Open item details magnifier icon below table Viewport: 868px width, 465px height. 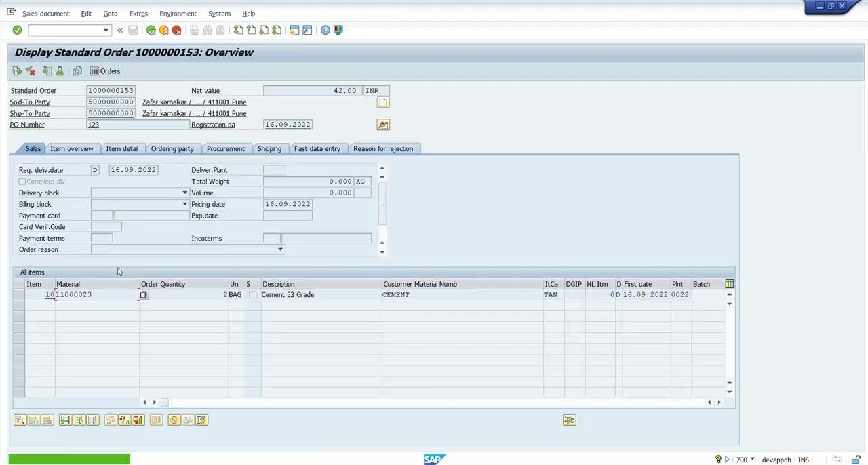20,420
